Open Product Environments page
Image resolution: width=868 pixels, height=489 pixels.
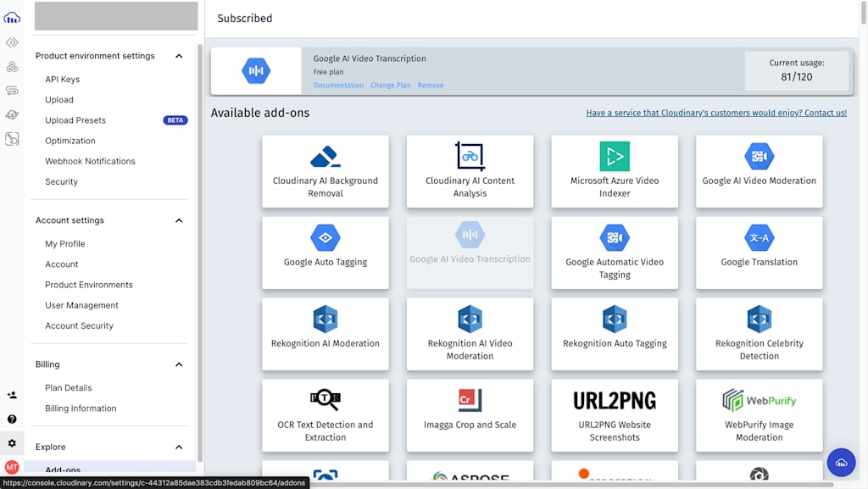pyautogui.click(x=88, y=284)
